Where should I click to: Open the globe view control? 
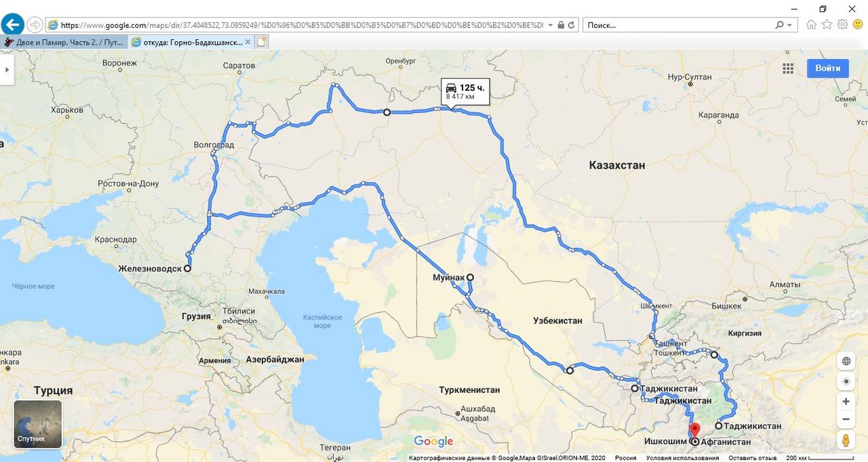tap(846, 361)
